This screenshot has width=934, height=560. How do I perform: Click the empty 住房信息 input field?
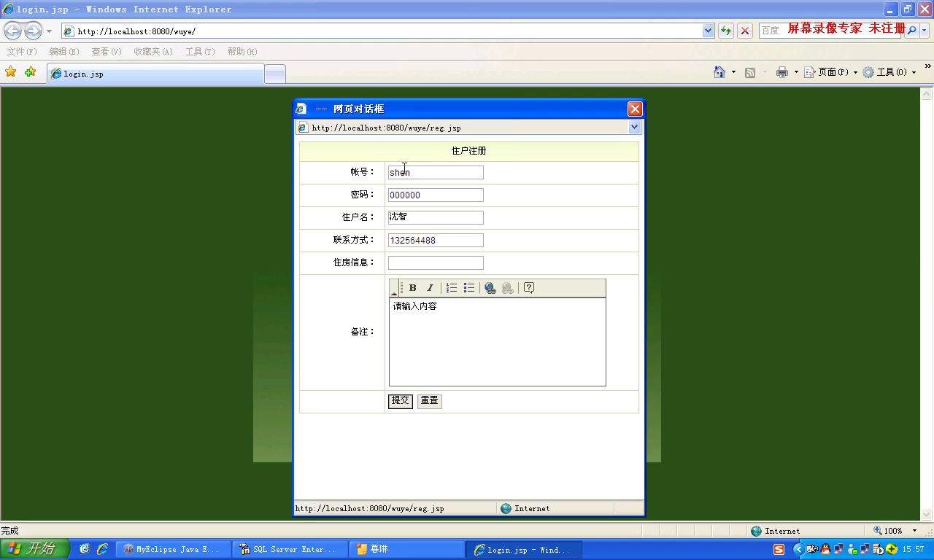pos(436,262)
